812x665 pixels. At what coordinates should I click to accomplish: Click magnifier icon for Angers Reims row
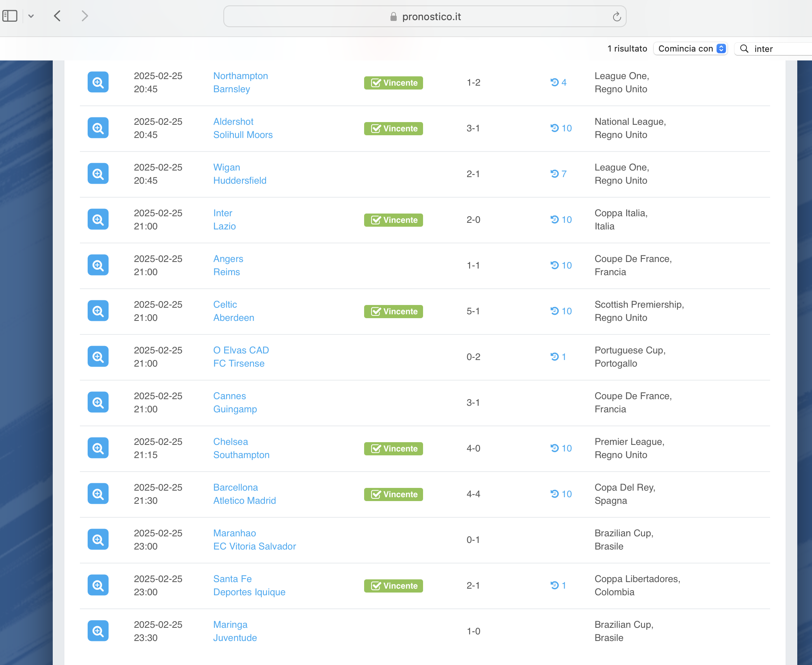tap(98, 265)
